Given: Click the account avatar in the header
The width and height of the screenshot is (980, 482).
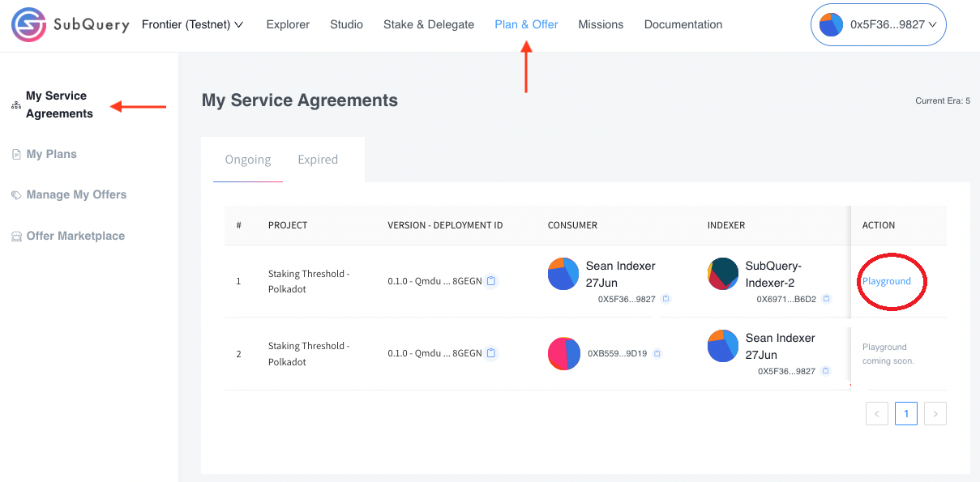Looking at the screenshot, I should (831, 25).
